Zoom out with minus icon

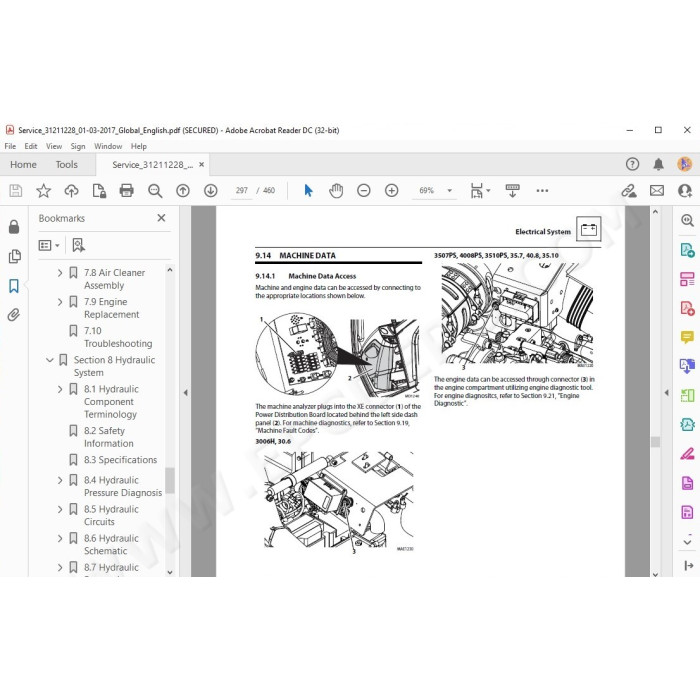click(364, 191)
